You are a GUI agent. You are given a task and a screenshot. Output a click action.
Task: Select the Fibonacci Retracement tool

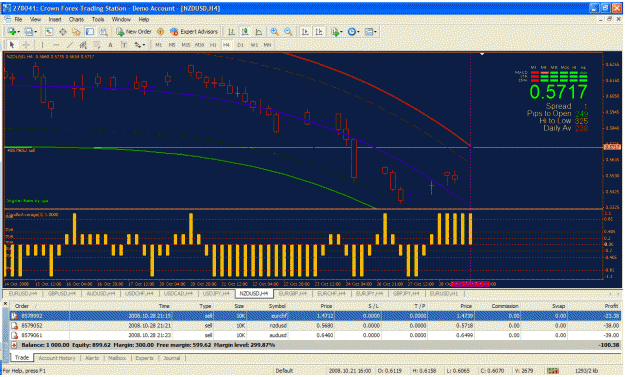[97, 45]
